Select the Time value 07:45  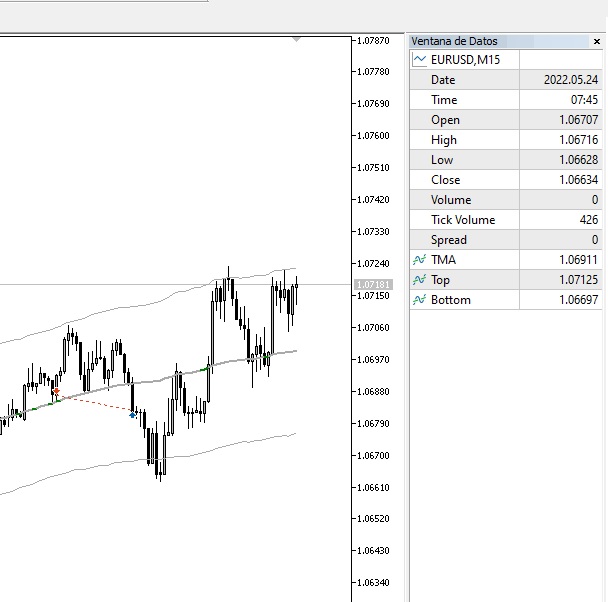pyautogui.click(x=584, y=100)
